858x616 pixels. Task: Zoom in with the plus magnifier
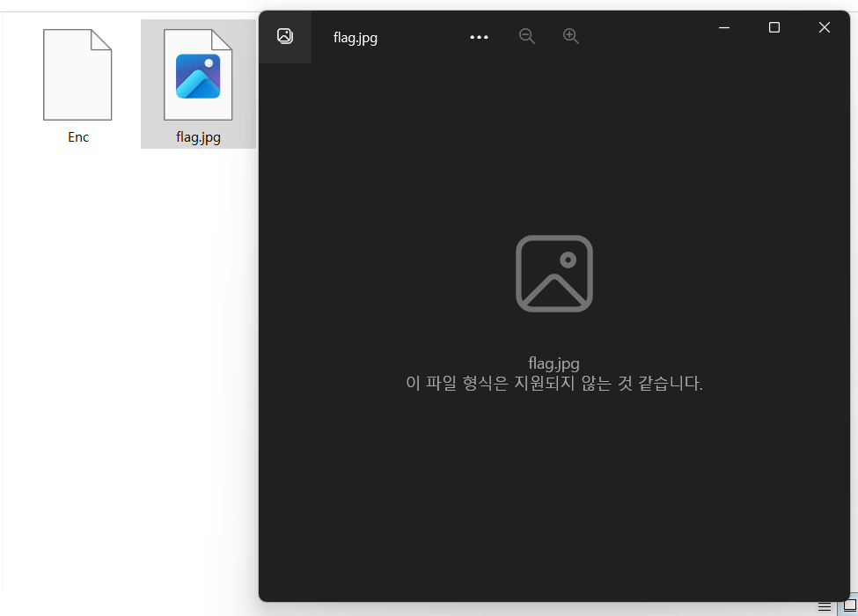[571, 36]
